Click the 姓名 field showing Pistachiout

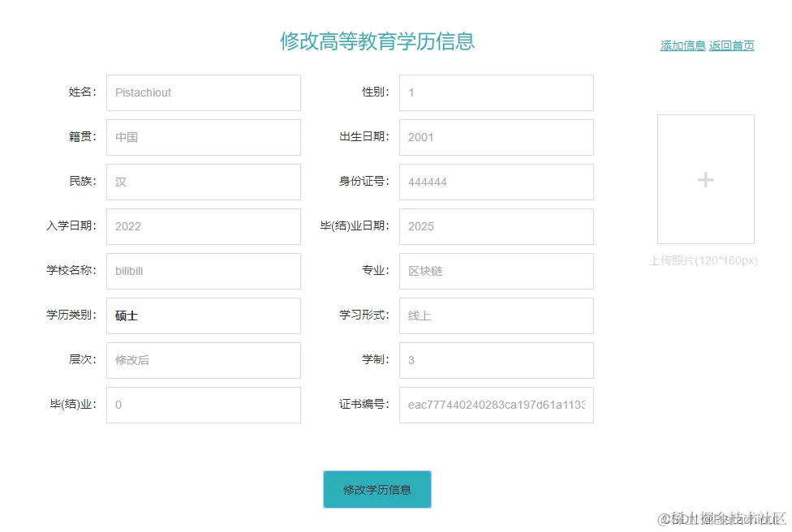203,92
